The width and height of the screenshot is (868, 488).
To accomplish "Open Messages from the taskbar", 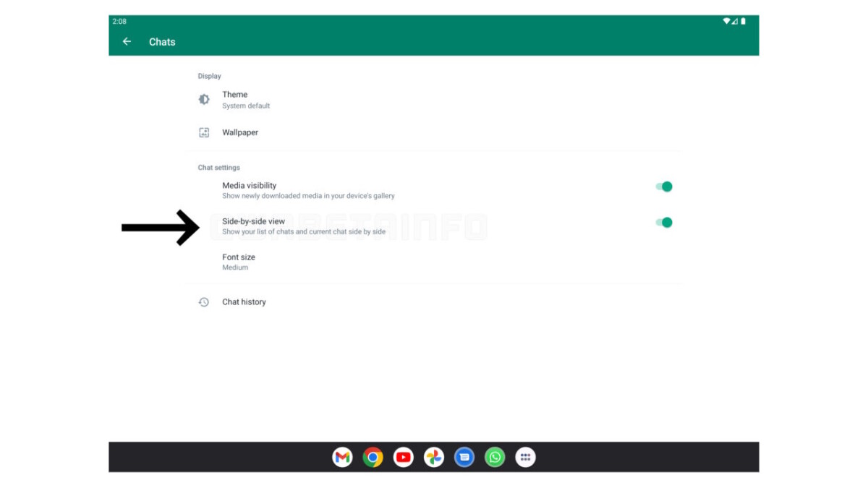I will coord(464,456).
